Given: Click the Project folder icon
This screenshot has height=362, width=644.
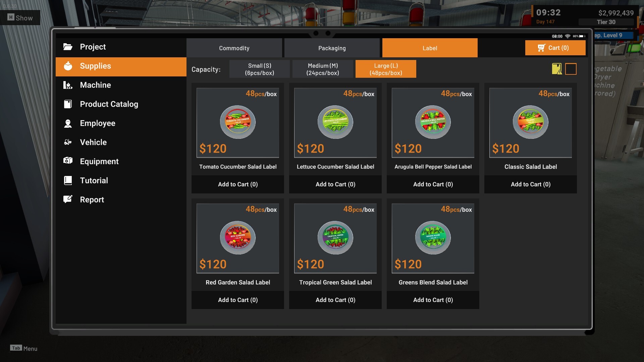Looking at the screenshot, I should [x=68, y=47].
